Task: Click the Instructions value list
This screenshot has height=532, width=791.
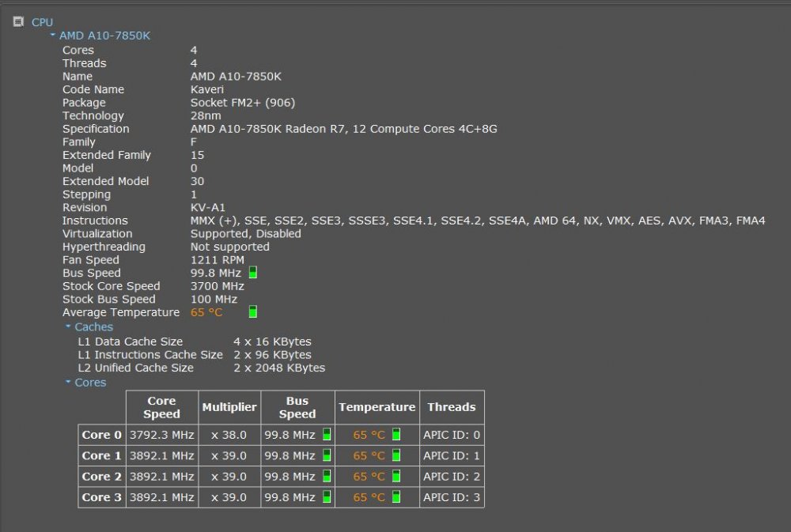Action: point(478,221)
